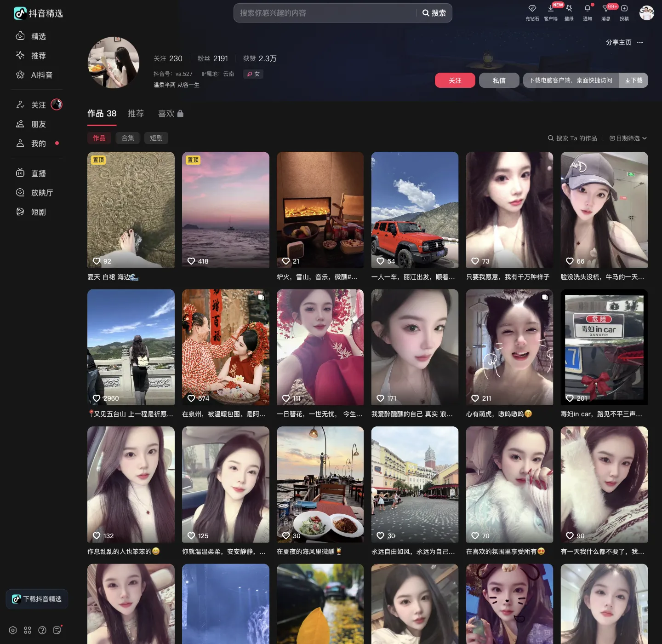Open sidebar 推荐 feed
This screenshot has height=644, width=662.
(31, 56)
